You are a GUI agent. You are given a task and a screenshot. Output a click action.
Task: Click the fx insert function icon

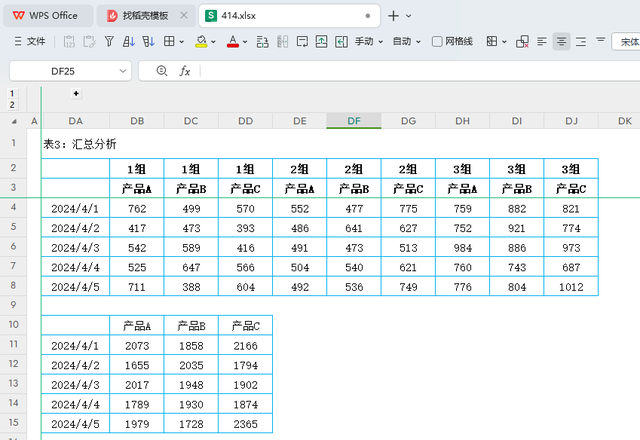tap(184, 71)
